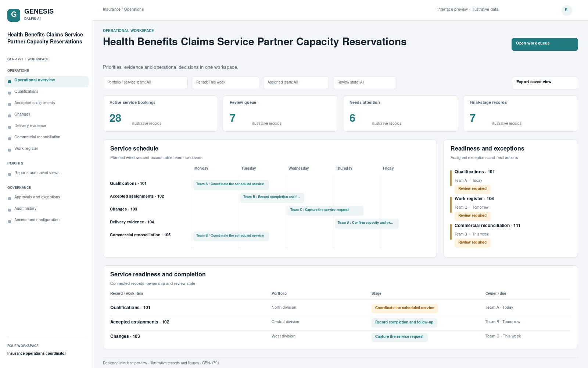The image size is (588, 368).
Task: Click the Operational overview bullet icon
Action: click(x=10, y=82)
